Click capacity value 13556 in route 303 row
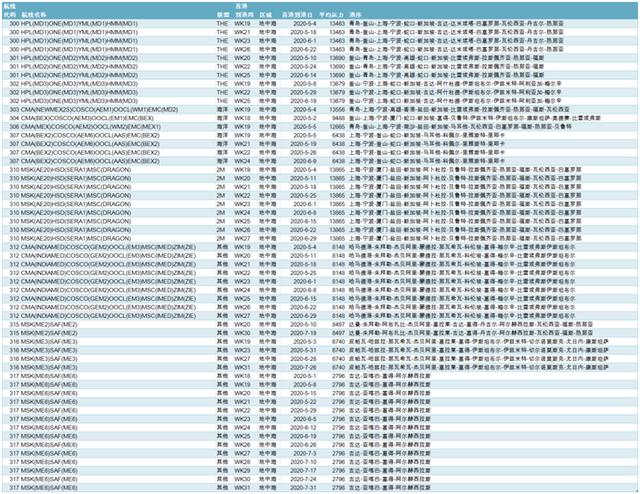The height and width of the screenshot is (494, 640). pos(337,109)
